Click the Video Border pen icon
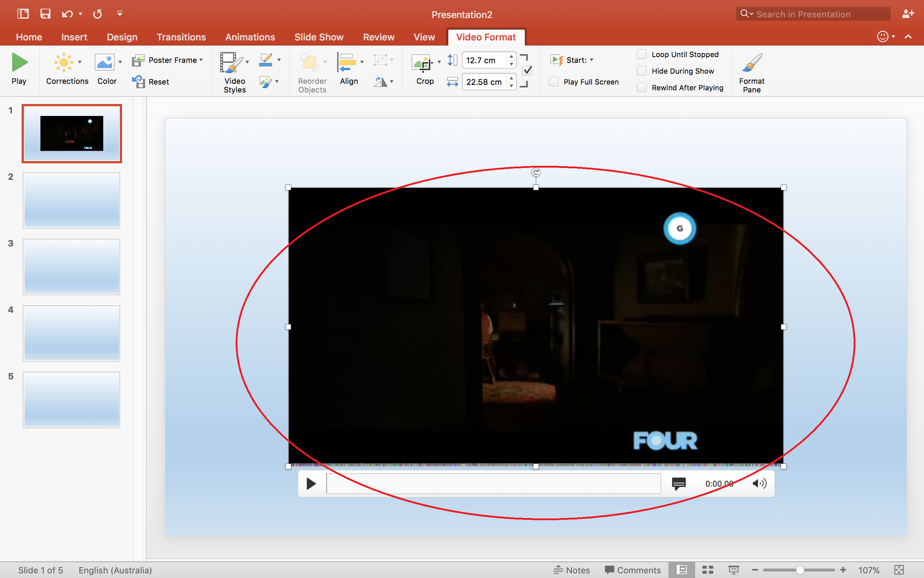The height and width of the screenshot is (578, 924). [x=266, y=60]
